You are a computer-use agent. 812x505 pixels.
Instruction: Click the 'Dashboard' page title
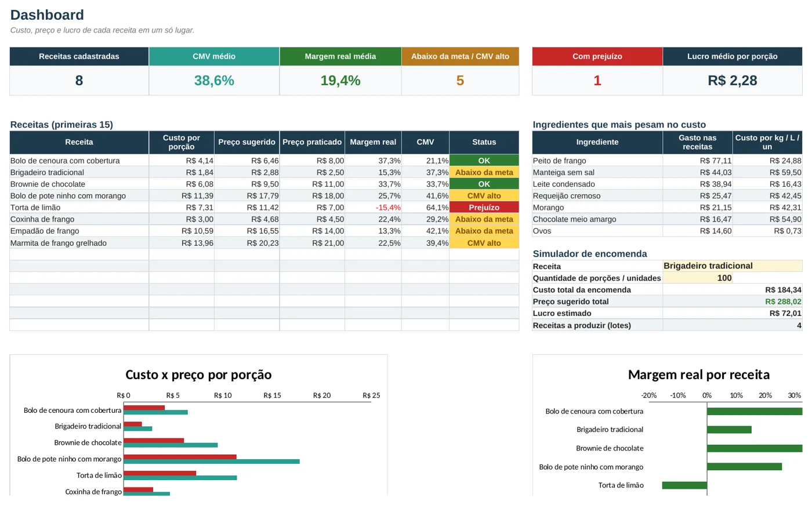click(x=47, y=15)
